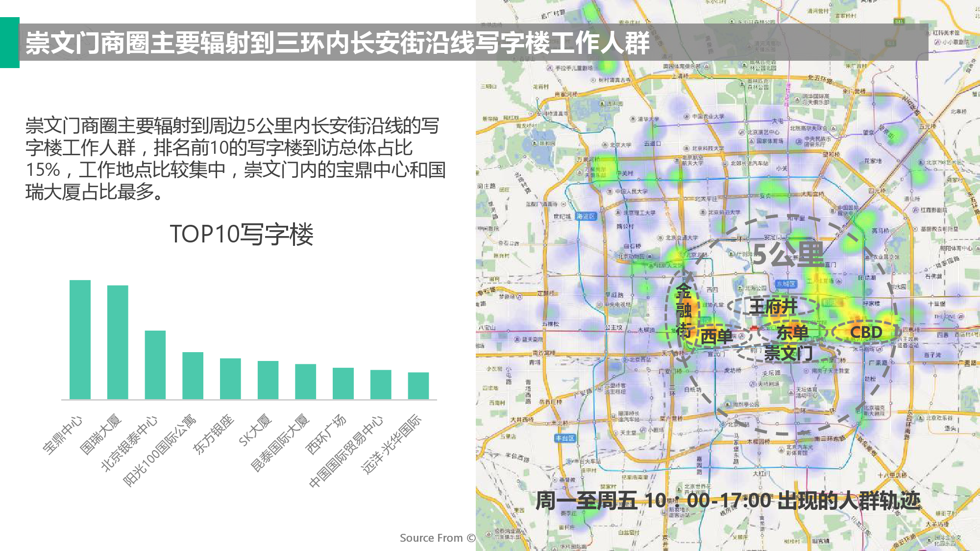Viewport: 980px width, 551px height.
Task: Click the 阳光100国际公寓 axis label
Action: coord(160,450)
